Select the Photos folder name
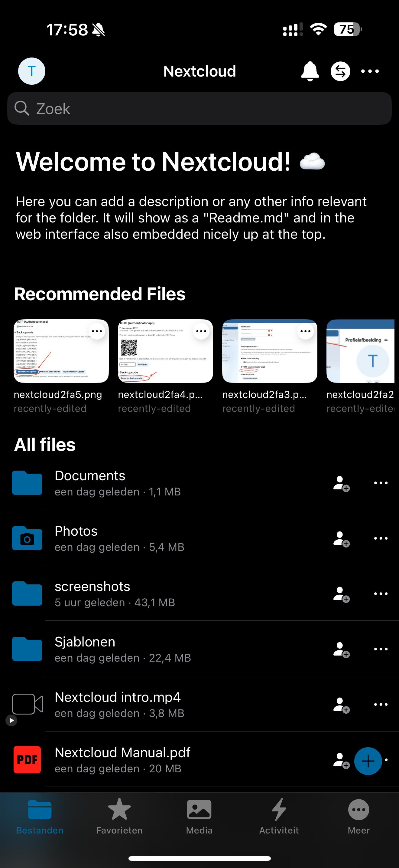399x868 pixels. 76,531
